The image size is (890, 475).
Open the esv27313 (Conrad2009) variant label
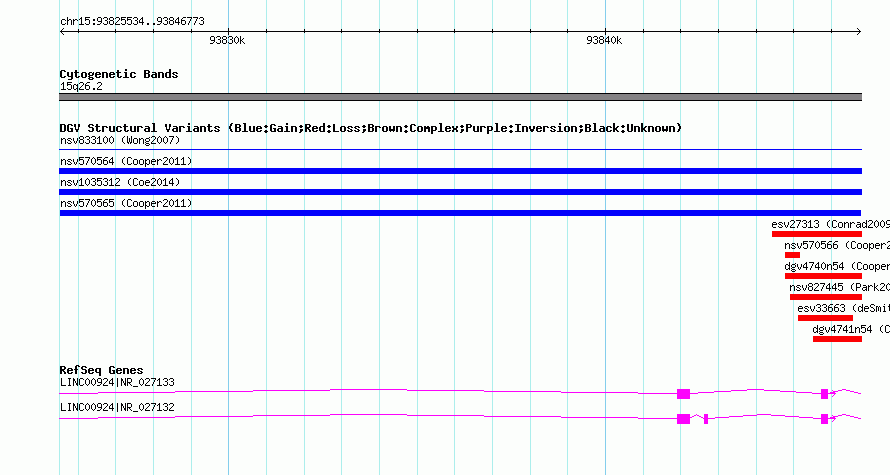tap(830, 224)
